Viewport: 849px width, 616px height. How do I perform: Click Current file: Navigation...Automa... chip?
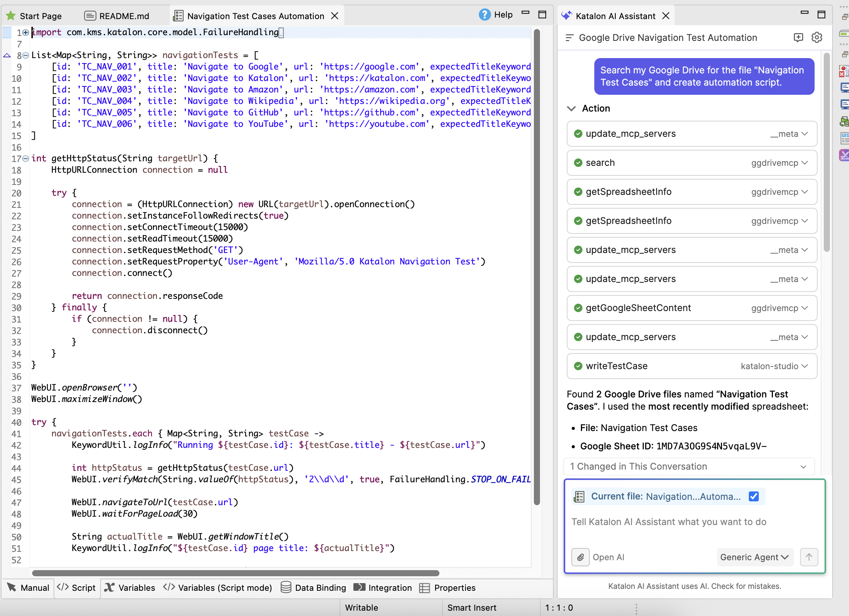coord(668,496)
